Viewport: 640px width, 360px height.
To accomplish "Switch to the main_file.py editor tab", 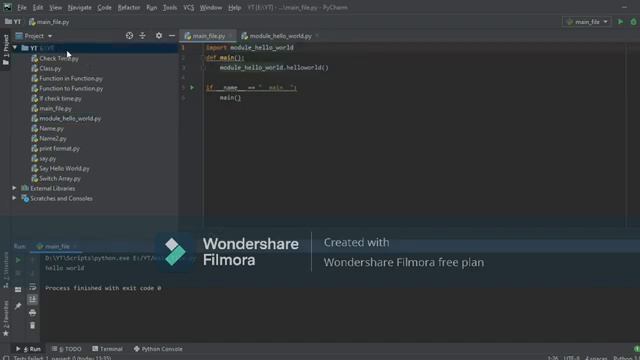I will pyautogui.click(x=208, y=36).
